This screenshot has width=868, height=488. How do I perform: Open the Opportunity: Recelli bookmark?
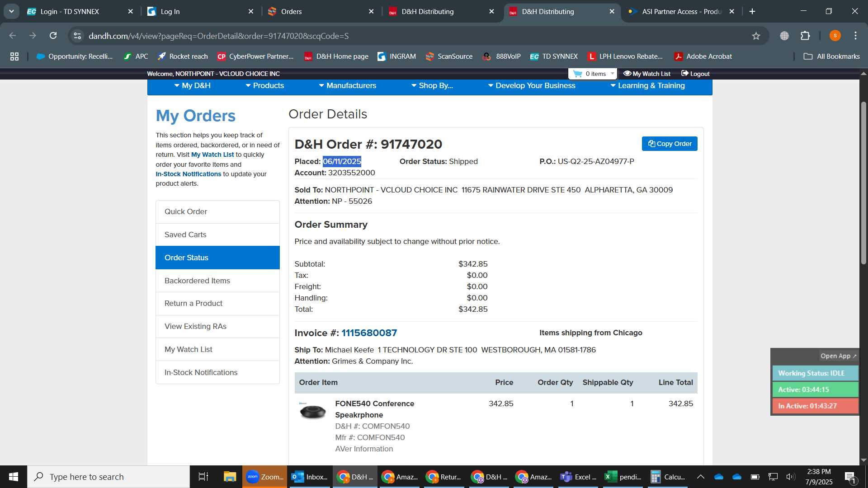(x=75, y=56)
